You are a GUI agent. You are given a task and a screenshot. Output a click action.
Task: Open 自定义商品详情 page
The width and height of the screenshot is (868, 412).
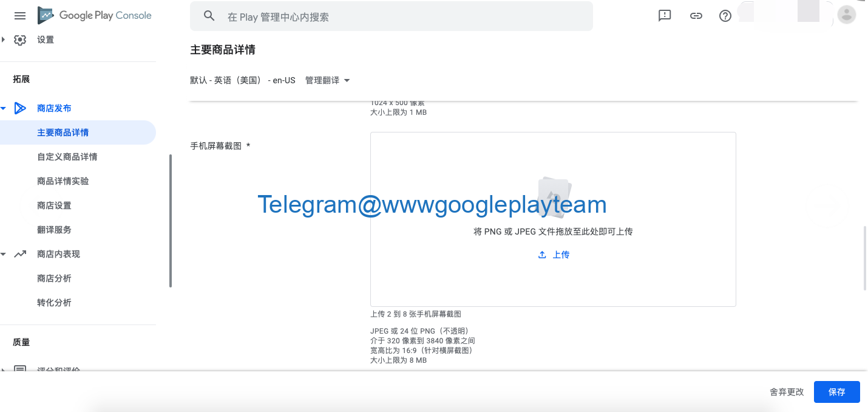(67, 157)
